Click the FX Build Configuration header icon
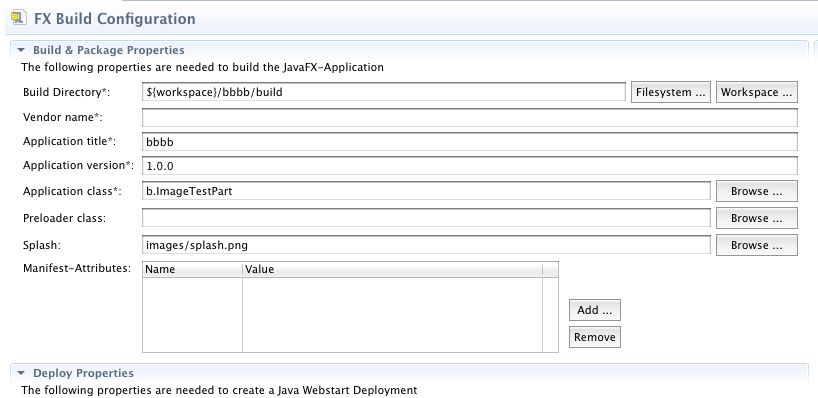 point(19,18)
